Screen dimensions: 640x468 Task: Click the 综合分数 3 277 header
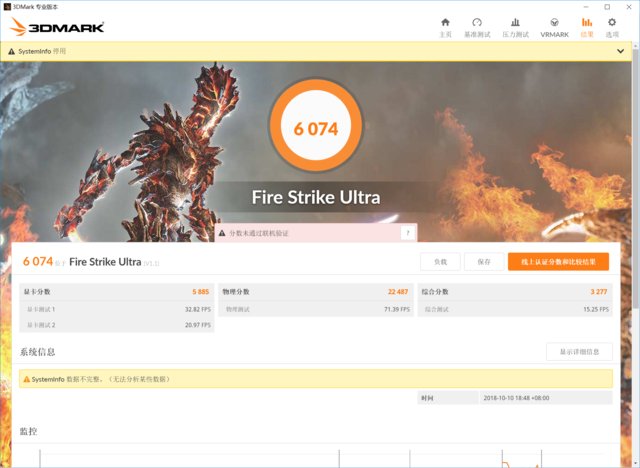[515, 292]
